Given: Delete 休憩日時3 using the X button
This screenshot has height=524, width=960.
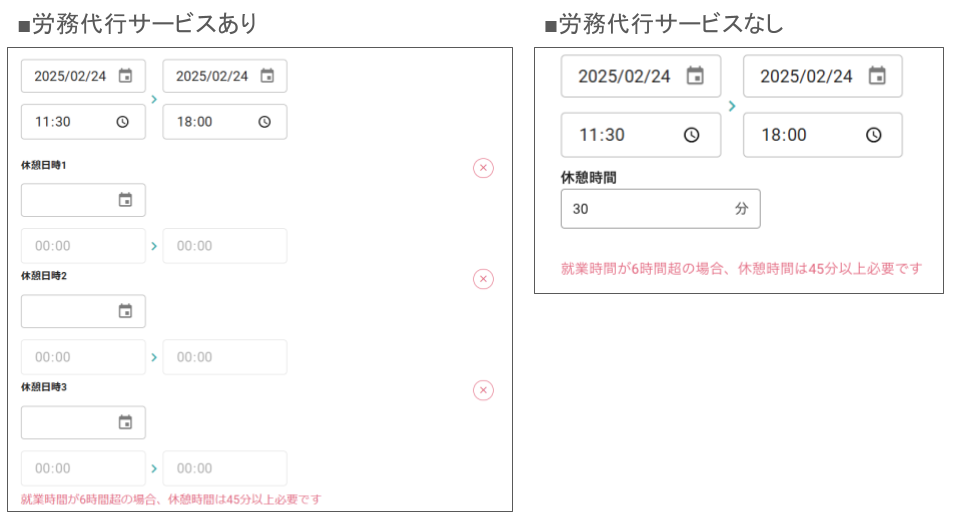Looking at the screenshot, I should (483, 390).
